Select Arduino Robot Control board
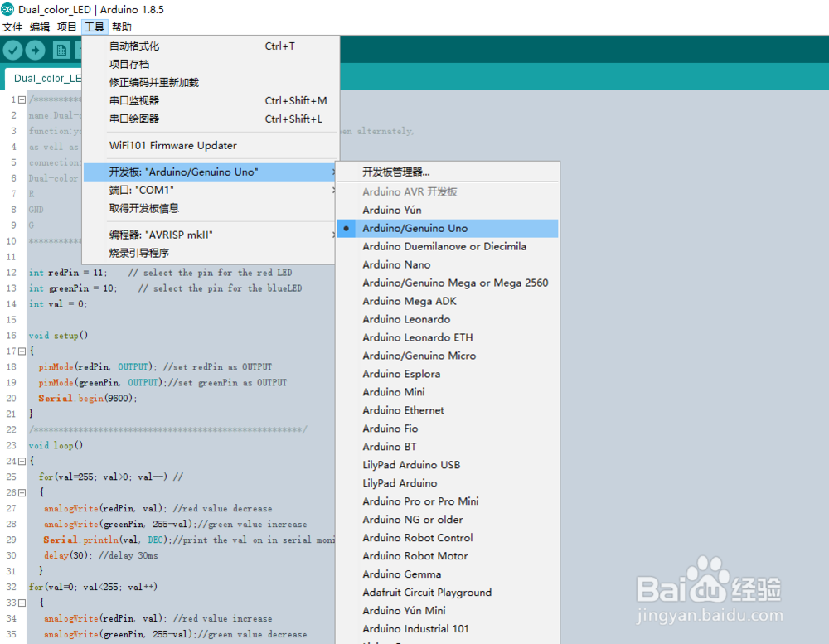The height and width of the screenshot is (644, 829). (448, 538)
